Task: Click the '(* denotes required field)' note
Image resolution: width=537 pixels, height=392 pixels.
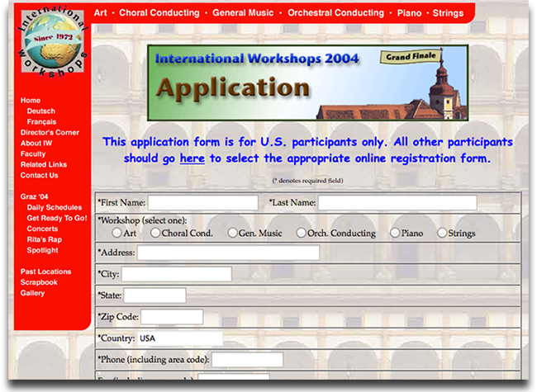Action: (307, 181)
